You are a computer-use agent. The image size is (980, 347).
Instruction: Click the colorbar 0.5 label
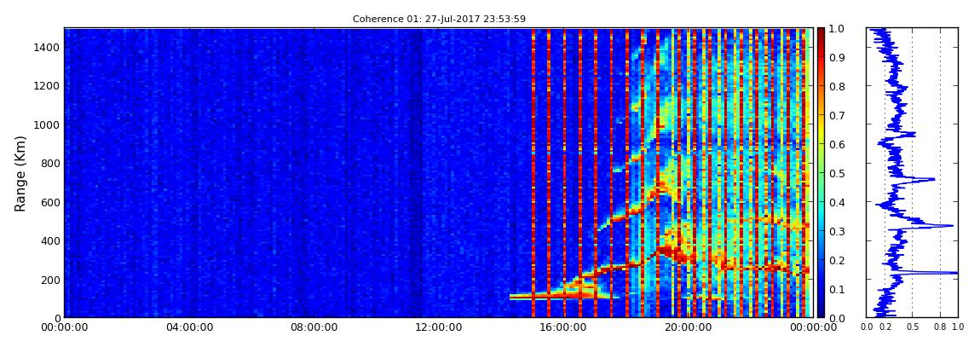pos(837,173)
